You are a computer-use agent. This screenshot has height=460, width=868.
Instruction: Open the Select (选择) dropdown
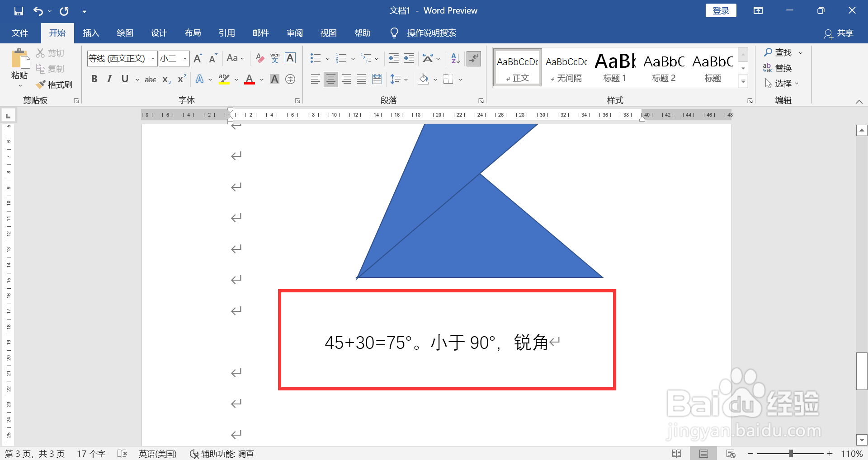pyautogui.click(x=782, y=84)
